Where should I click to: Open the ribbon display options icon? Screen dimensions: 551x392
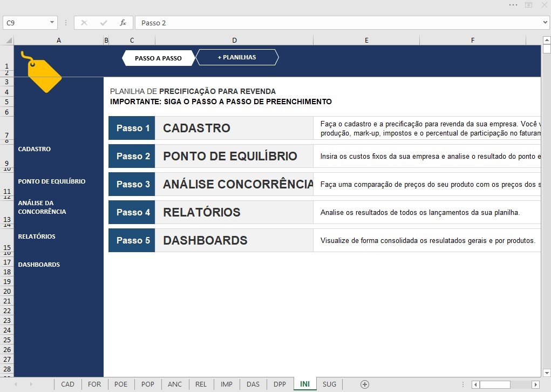click(x=528, y=5)
